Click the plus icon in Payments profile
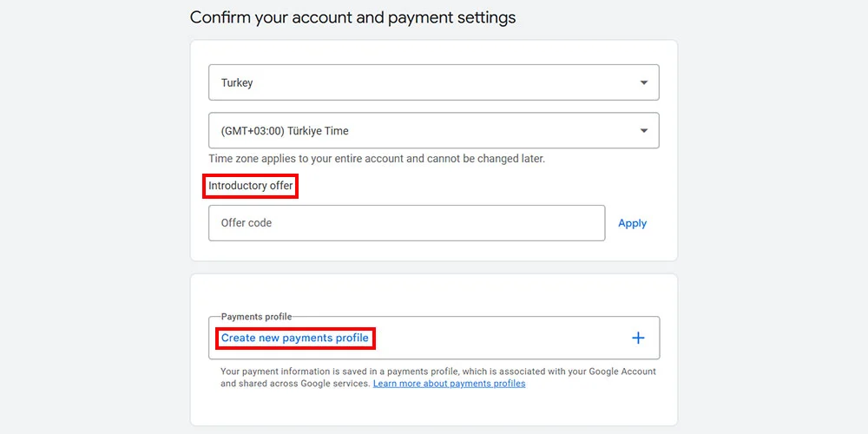Screen dimensions: 868x434 point(638,338)
